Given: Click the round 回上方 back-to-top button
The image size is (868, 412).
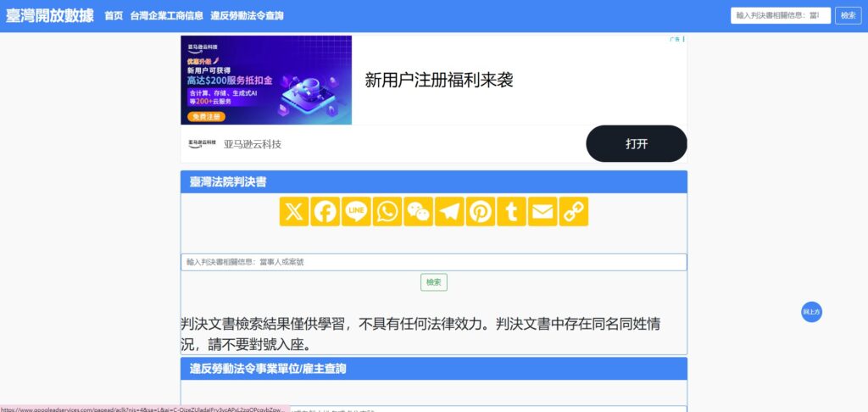Looking at the screenshot, I should point(811,312).
